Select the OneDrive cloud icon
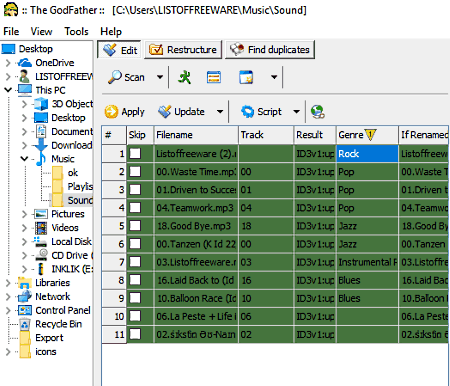The image size is (450, 386). 25,63
